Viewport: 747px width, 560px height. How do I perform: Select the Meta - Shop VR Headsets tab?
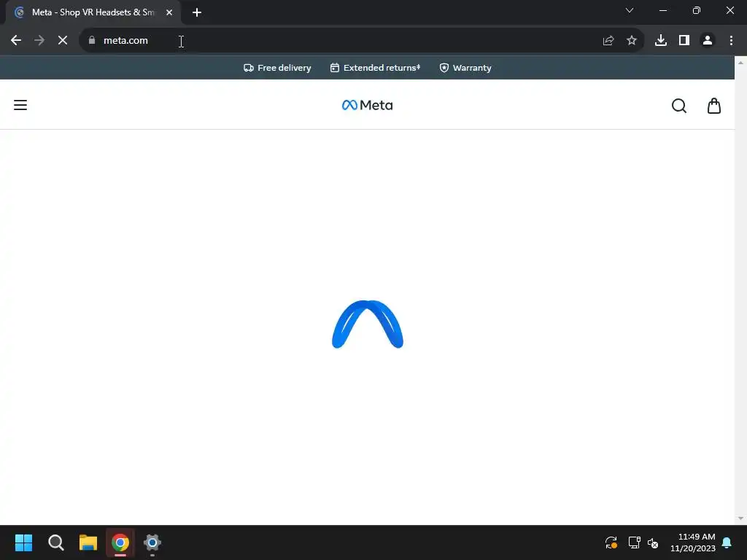[93, 12]
